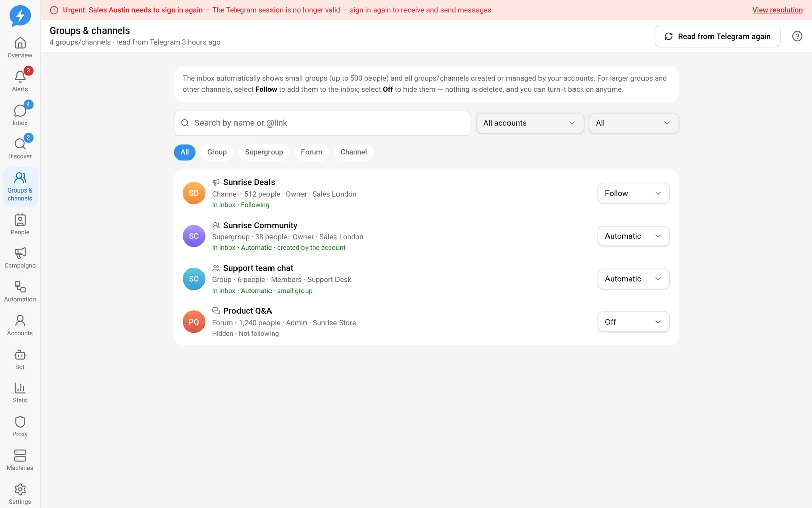Open the Off dropdown for Product Q&A
This screenshot has width=812, height=508.
pyautogui.click(x=633, y=322)
